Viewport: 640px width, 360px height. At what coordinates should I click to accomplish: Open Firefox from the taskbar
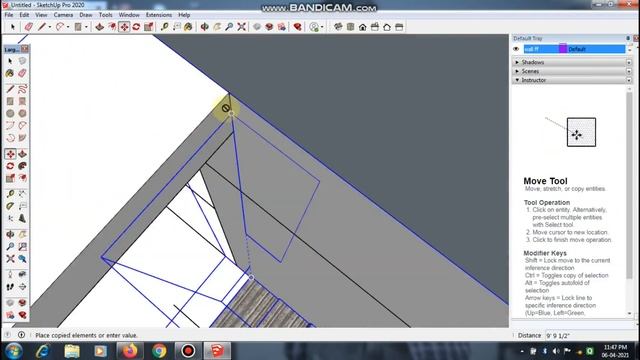pos(130,351)
